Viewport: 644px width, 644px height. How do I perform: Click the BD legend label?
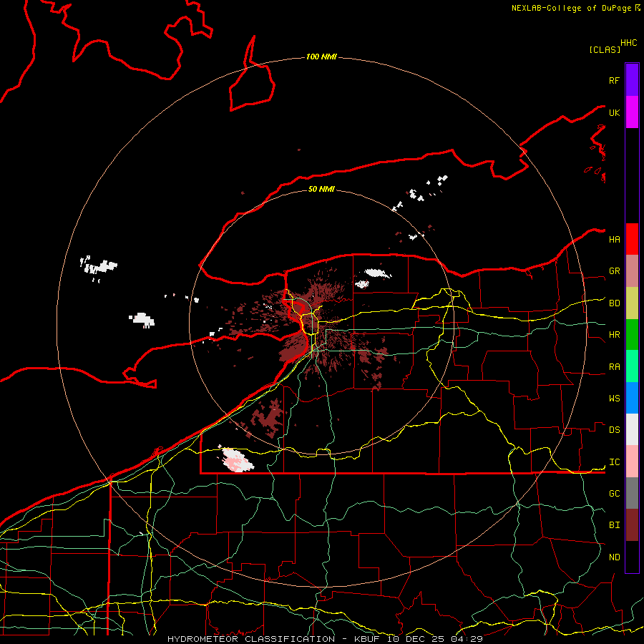[x=614, y=303]
